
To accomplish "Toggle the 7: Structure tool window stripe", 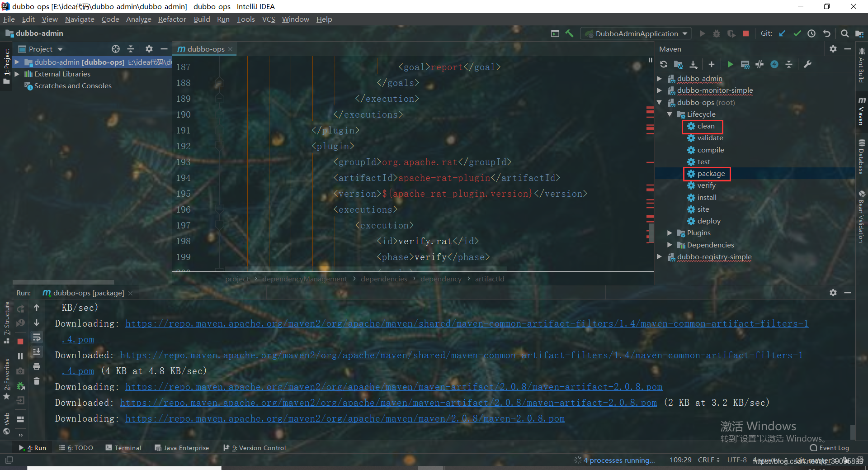I will pyautogui.click(x=6, y=322).
